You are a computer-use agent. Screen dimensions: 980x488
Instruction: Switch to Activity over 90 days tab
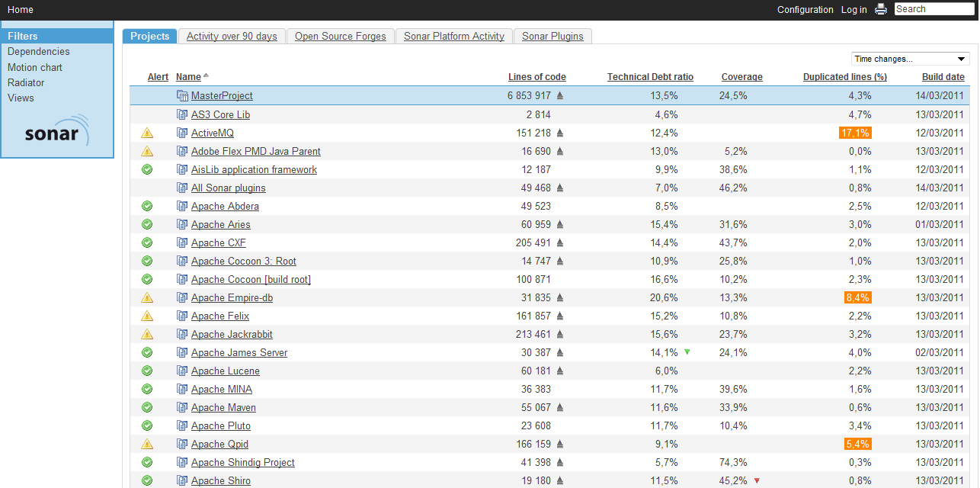[x=232, y=37]
